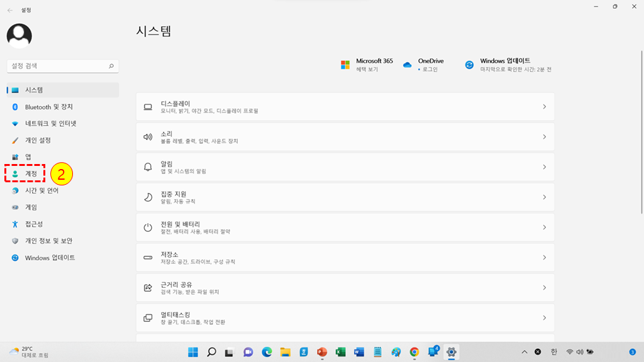
Task: Open the 디스플레이 settings row
Action: point(345,107)
